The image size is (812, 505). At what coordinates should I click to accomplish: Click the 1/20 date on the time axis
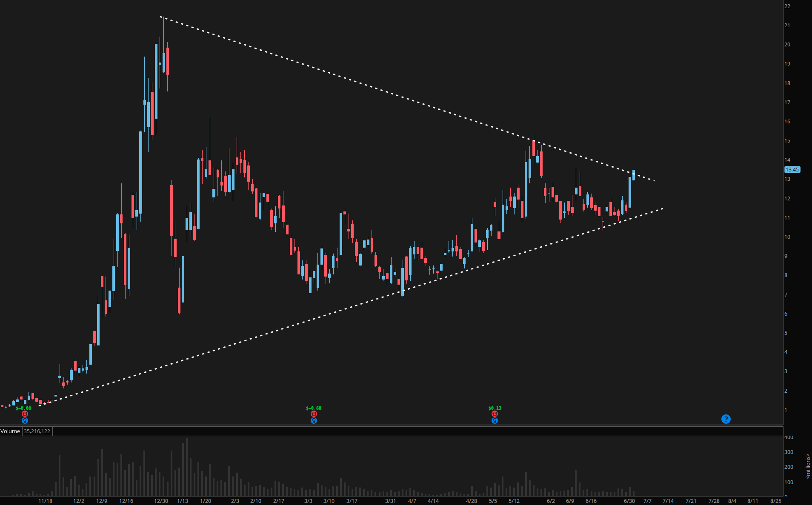[206, 501]
